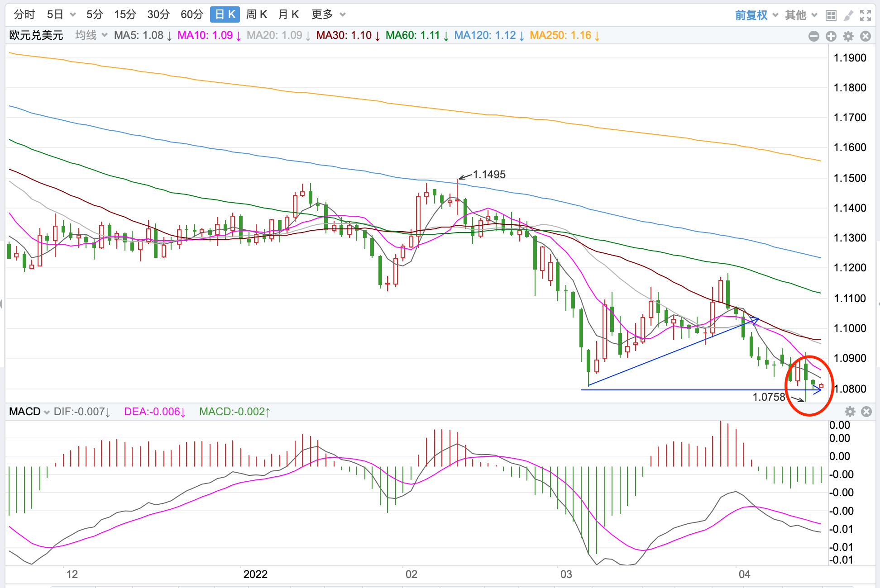The image size is (880, 588).
Task: Open the 均线 overlay type dropdown
Action: click(91, 35)
